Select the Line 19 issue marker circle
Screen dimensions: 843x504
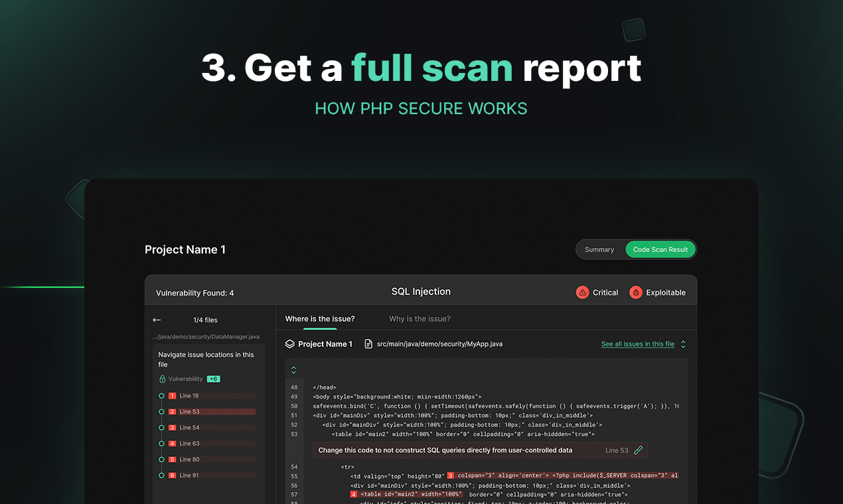tap(160, 395)
